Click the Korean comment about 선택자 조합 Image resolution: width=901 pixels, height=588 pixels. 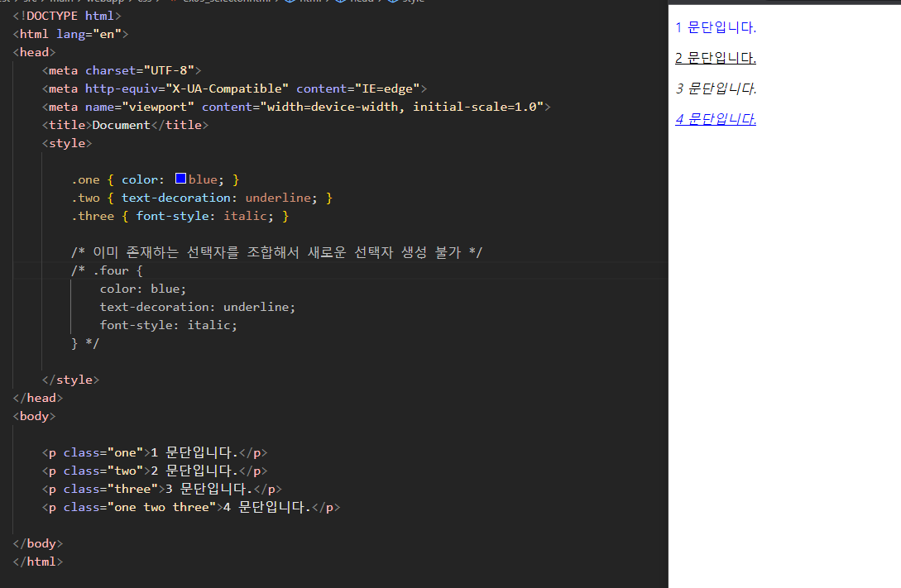click(276, 252)
